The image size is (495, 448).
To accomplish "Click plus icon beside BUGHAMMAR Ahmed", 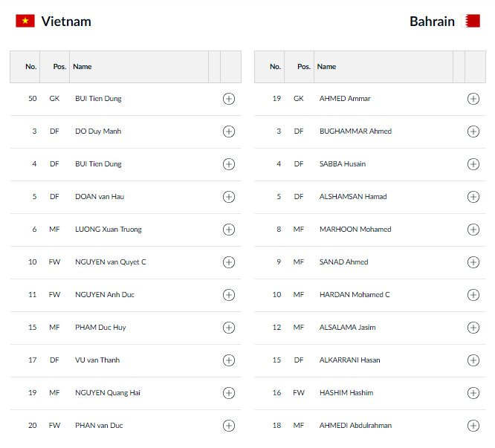I will tap(473, 132).
